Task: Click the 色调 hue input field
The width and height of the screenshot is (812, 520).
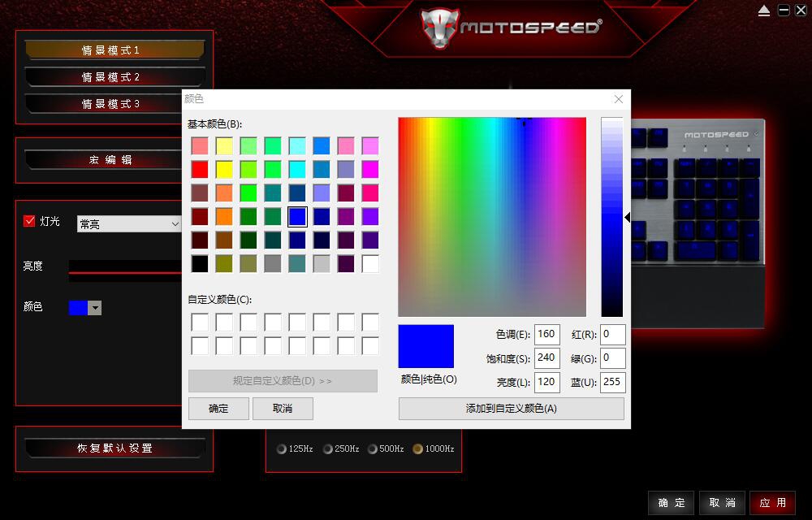Action: click(x=546, y=334)
